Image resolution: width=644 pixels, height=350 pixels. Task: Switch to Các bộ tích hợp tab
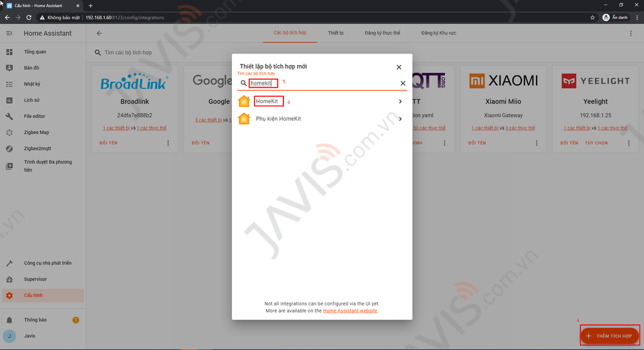(290, 33)
